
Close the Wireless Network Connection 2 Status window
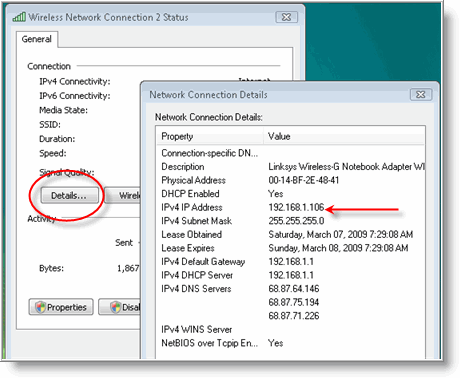click(287, 17)
